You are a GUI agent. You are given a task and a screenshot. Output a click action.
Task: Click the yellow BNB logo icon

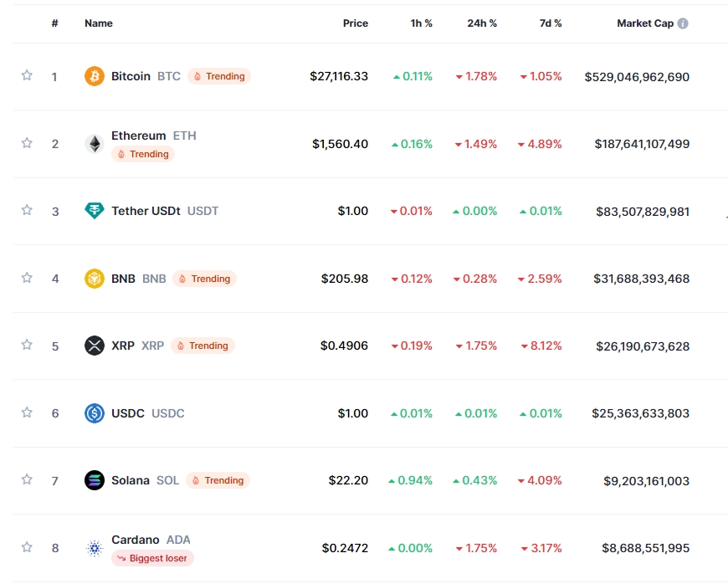(95, 279)
